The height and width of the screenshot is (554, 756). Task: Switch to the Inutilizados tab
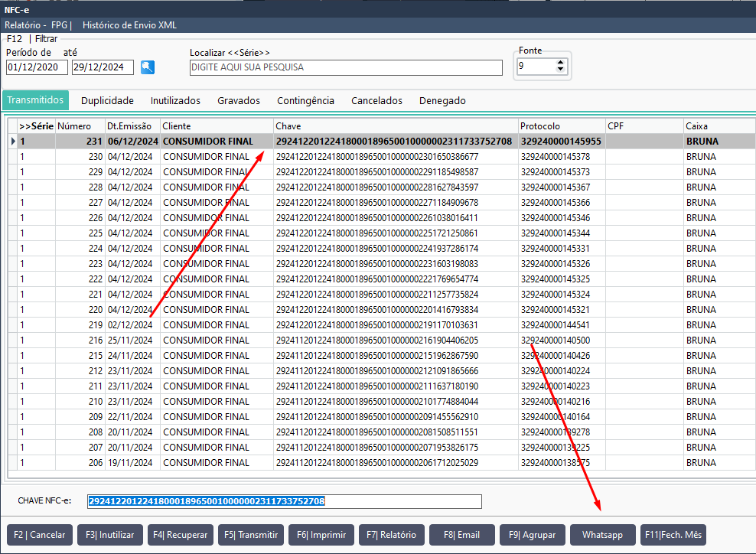click(175, 100)
